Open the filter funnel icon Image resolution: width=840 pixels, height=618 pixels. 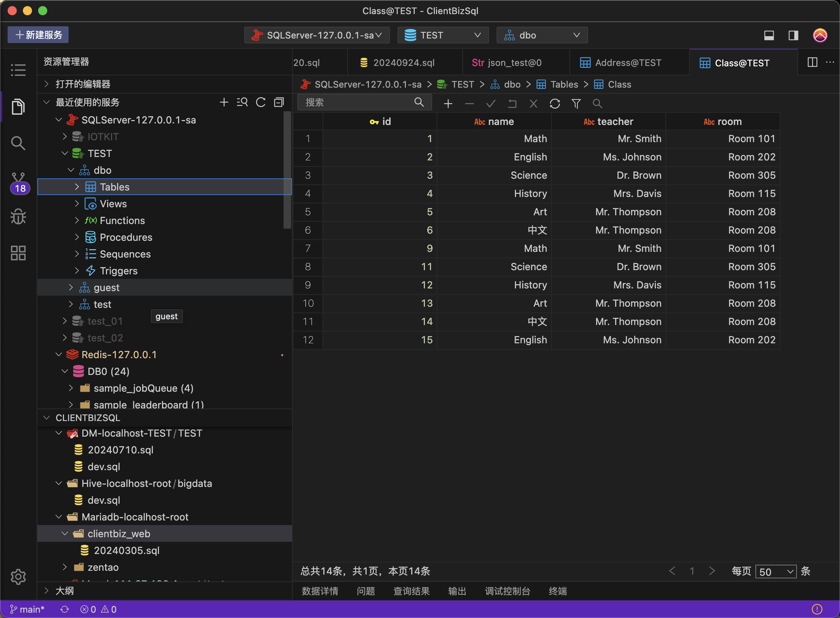pos(576,104)
